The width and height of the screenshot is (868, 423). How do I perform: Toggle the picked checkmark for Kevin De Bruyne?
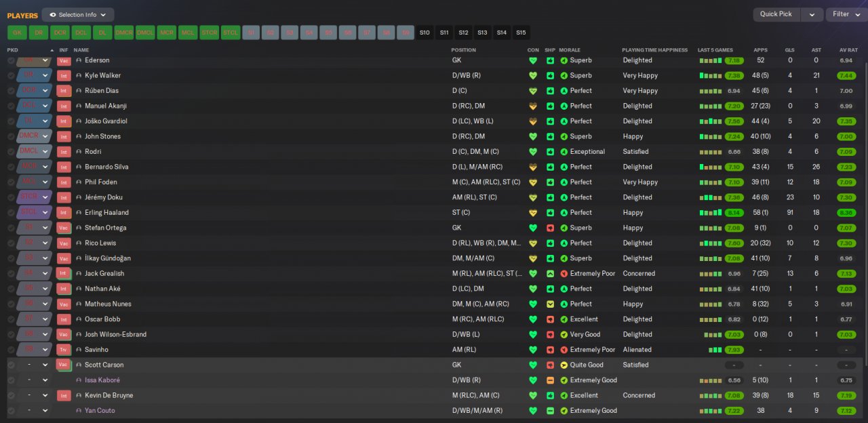(x=11, y=396)
